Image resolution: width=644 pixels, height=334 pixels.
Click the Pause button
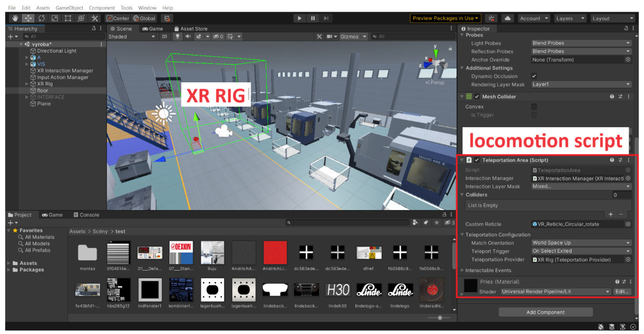(313, 18)
